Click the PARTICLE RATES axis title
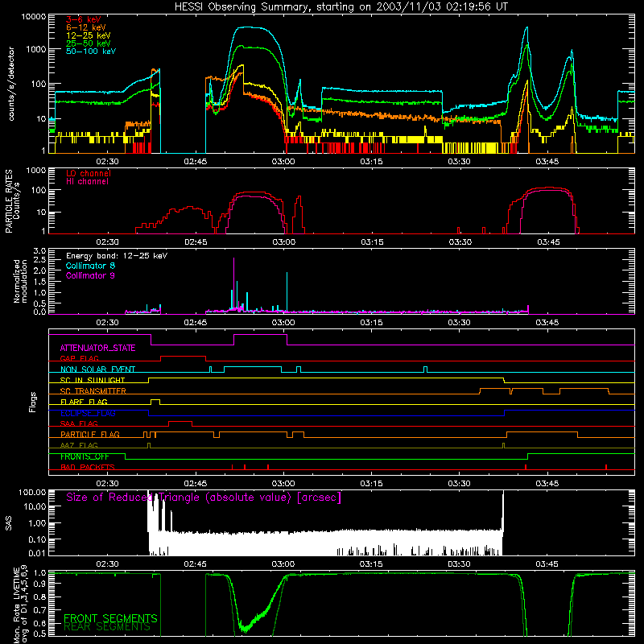 (9, 200)
